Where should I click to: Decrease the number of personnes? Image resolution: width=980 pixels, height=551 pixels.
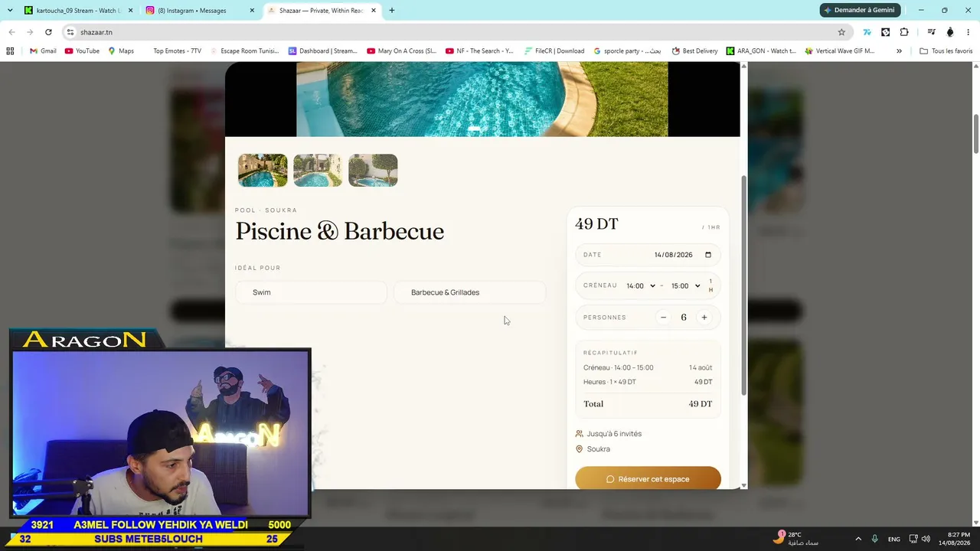pos(663,318)
